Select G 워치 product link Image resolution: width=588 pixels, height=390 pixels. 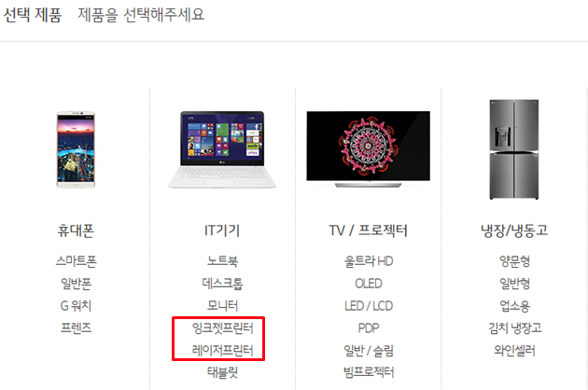(x=76, y=306)
